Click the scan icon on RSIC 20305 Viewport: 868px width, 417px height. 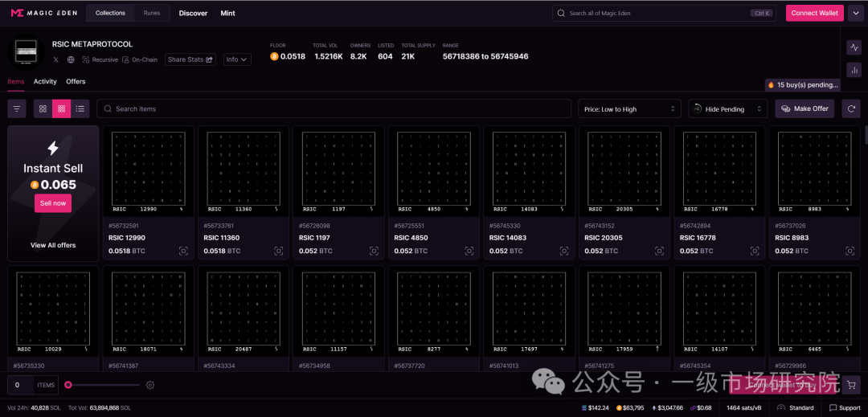point(660,251)
